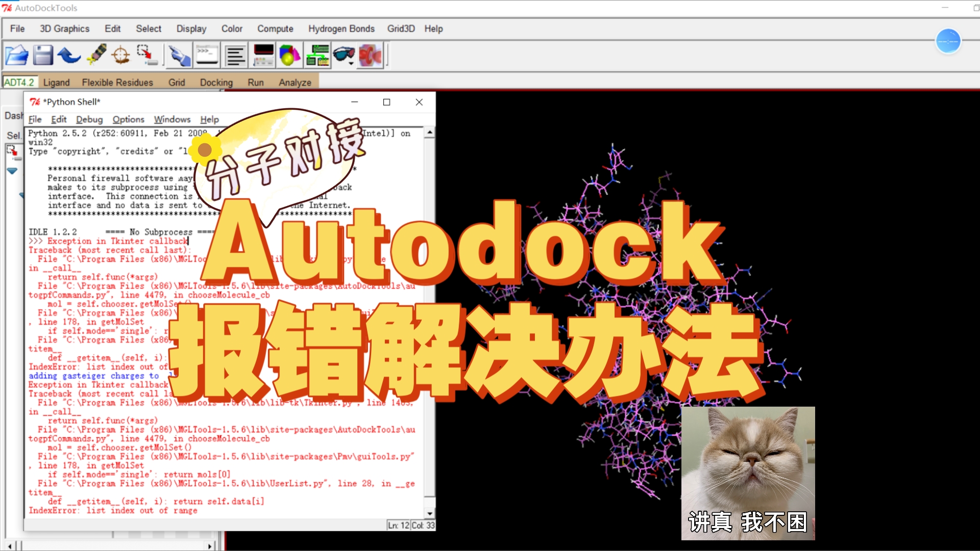Expand the 3D glasses stereo dropdown
Image resolution: width=980 pixels, height=551 pixels.
click(351, 64)
